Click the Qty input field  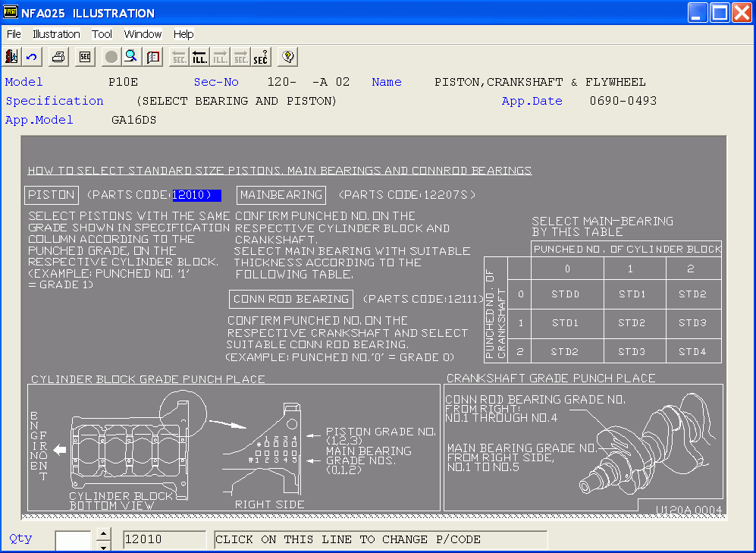click(x=73, y=540)
